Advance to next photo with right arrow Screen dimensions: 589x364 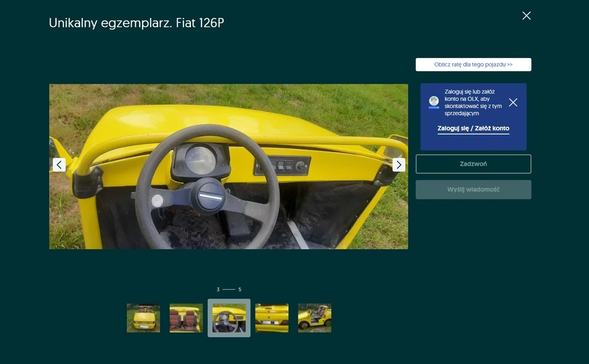pyautogui.click(x=399, y=164)
